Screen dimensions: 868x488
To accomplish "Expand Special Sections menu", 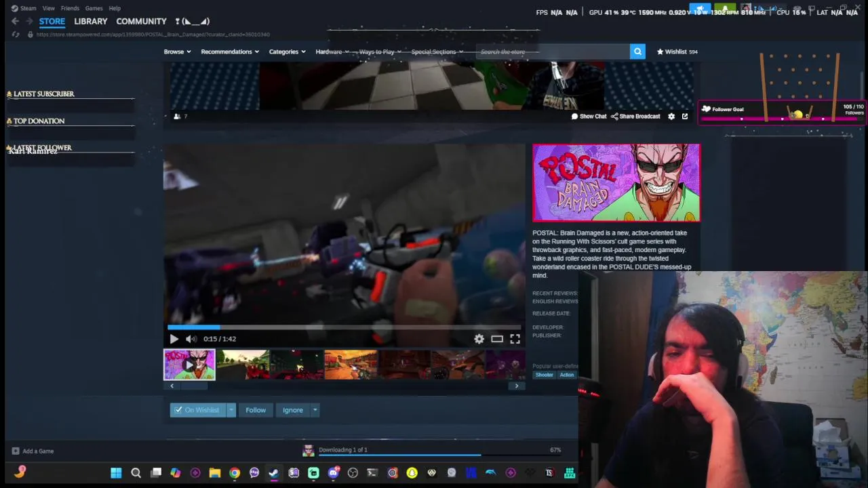I will [437, 52].
